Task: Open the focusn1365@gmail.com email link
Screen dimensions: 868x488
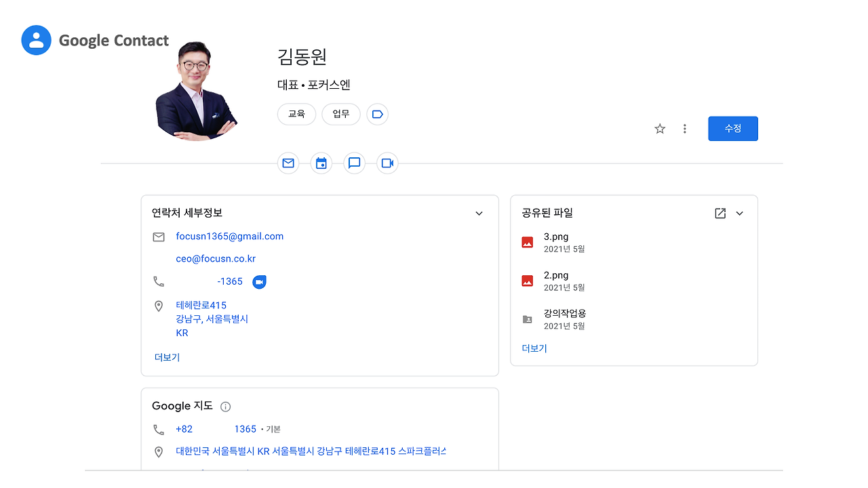Action: click(230, 236)
